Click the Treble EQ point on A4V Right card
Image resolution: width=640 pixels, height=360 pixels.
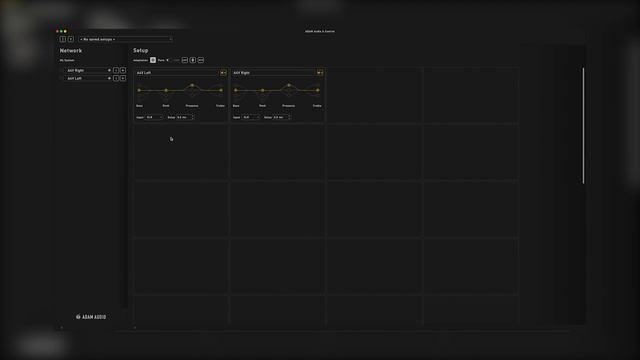point(318,90)
